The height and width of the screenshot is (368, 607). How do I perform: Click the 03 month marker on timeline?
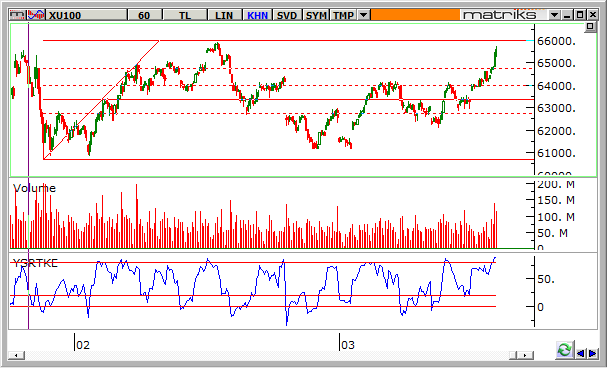[x=347, y=345]
